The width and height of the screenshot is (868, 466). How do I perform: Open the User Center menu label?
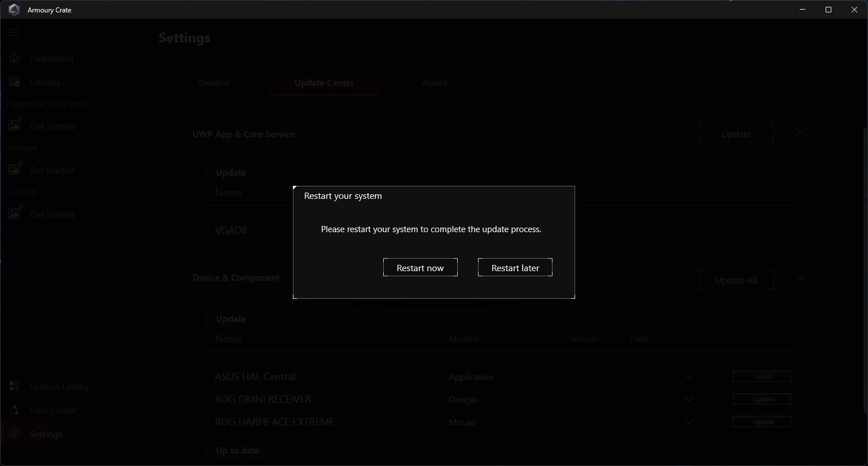[x=53, y=411]
